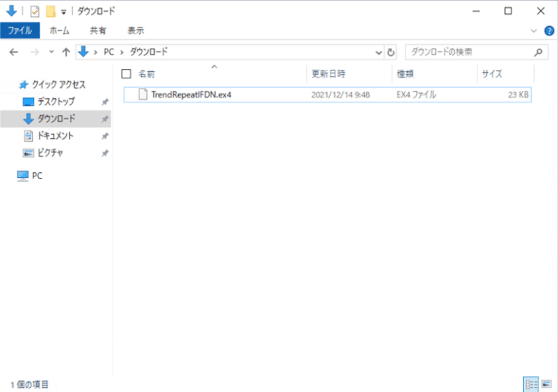Switch to the ホーム ribbon tab
Viewport: 558px width, 392px height.
tap(60, 30)
